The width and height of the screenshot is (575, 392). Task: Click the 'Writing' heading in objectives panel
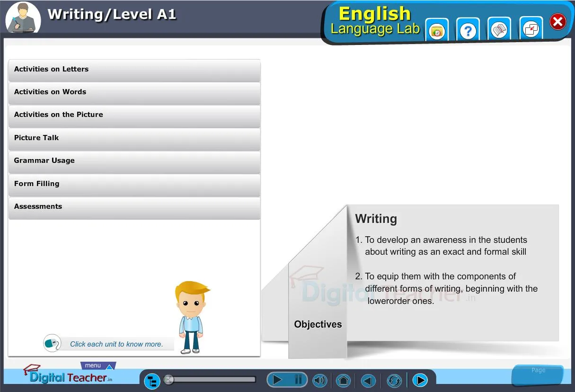pos(376,219)
